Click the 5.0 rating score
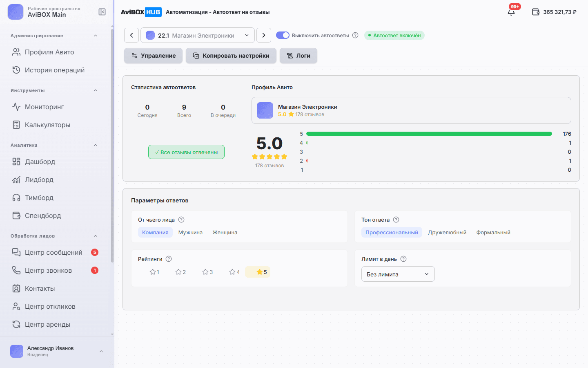 pos(269,144)
